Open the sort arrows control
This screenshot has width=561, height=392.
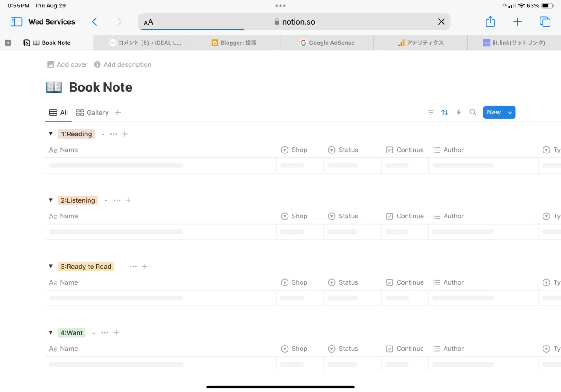[445, 113]
